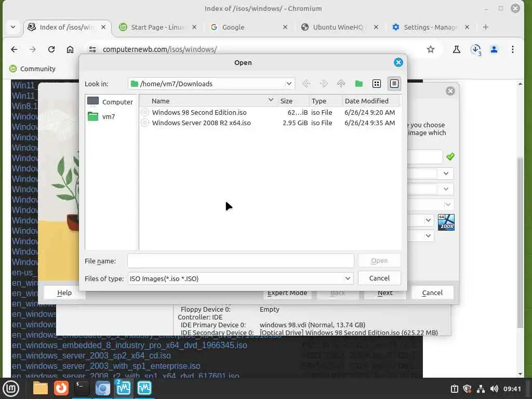Switch to the Start Page - Linux tab
Screen dimensions: 532x399
(157, 27)
